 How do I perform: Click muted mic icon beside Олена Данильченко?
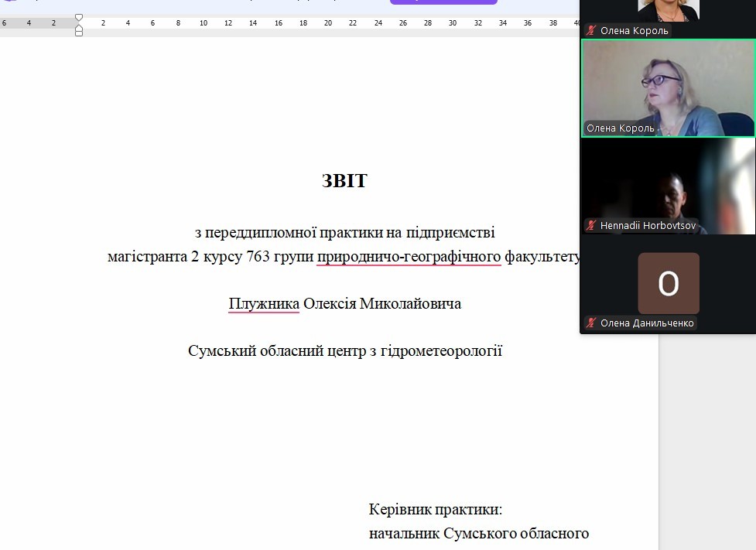(x=591, y=323)
